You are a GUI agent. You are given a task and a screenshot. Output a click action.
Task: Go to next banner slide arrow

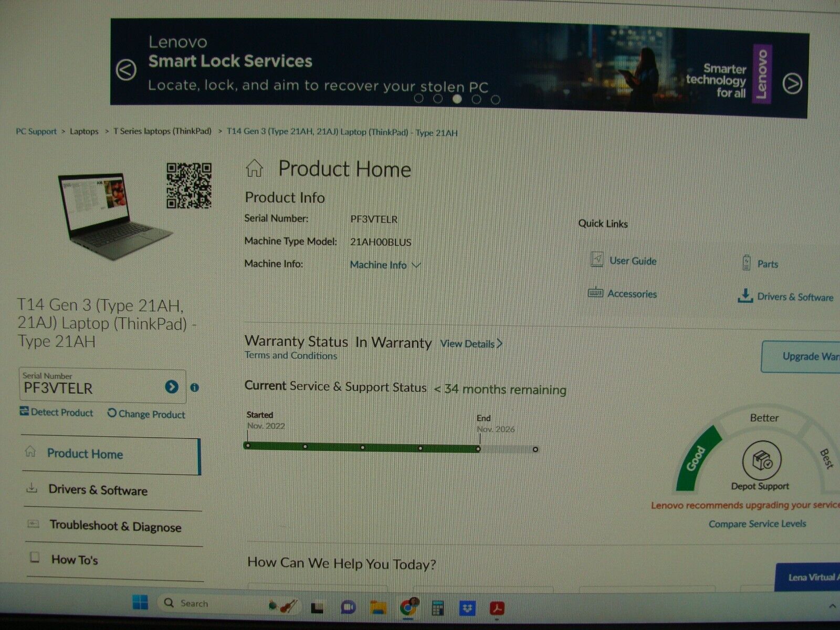click(792, 83)
